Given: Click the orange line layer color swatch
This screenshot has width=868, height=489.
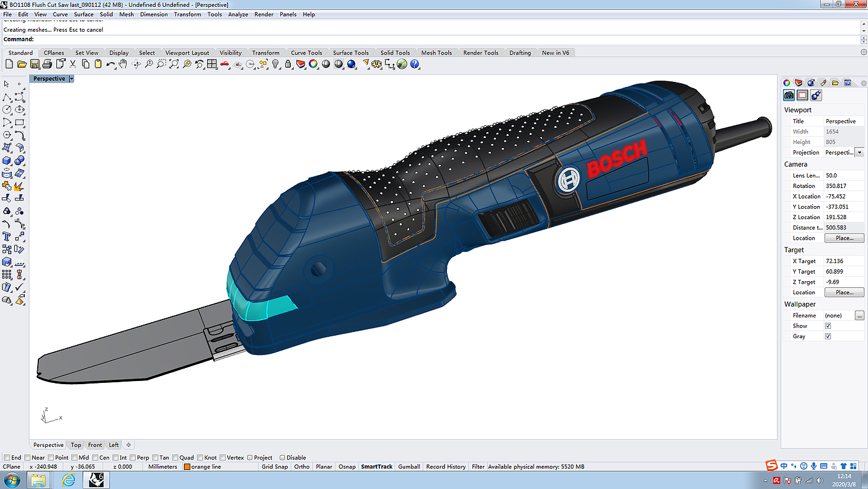Looking at the screenshot, I should pyautogui.click(x=187, y=467).
